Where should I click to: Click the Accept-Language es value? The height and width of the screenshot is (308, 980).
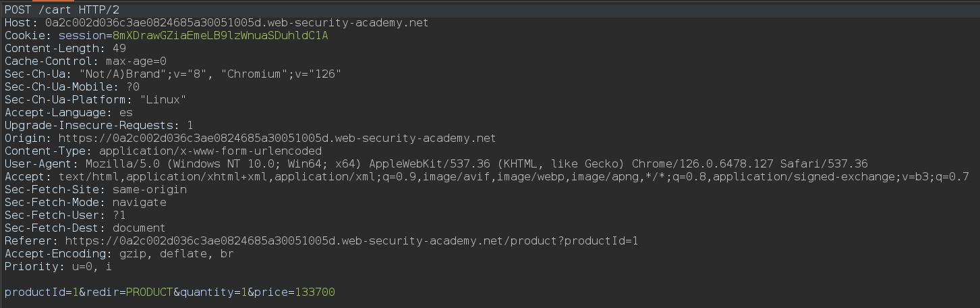coord(126,112)
